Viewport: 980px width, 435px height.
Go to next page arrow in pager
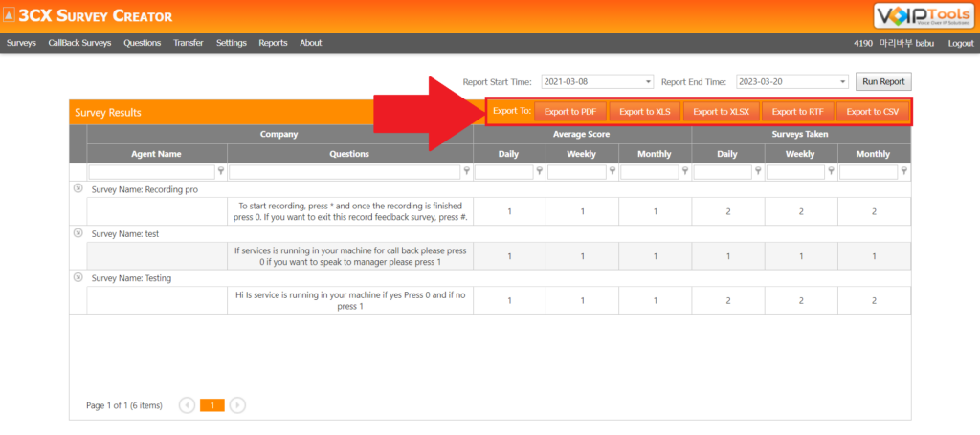[x=237, y=405]
